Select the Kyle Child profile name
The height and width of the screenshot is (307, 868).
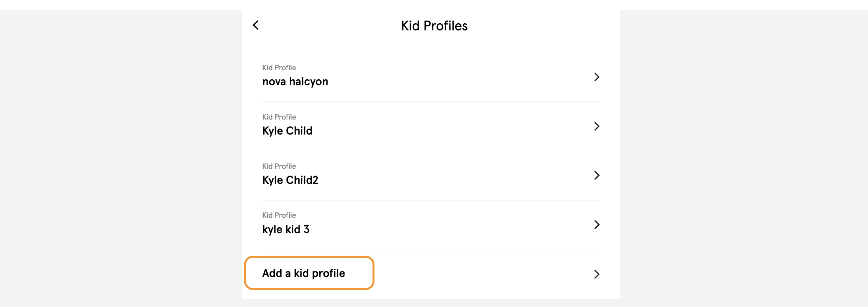[287, 131]
